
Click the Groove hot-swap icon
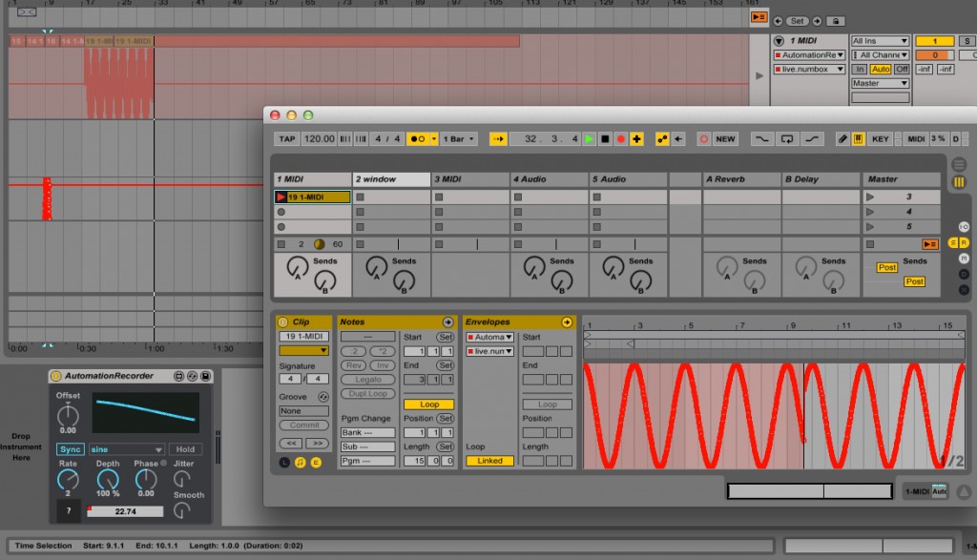tap(322, 397)
